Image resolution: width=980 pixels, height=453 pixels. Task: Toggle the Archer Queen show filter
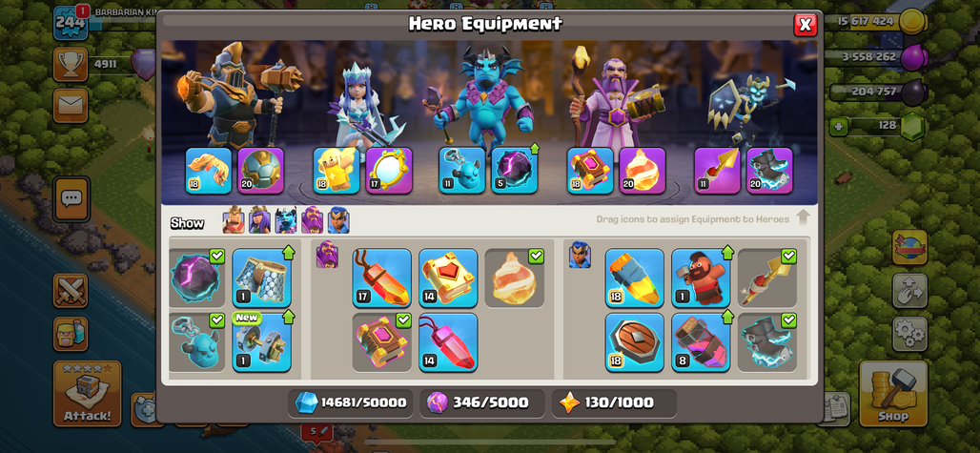260,220
